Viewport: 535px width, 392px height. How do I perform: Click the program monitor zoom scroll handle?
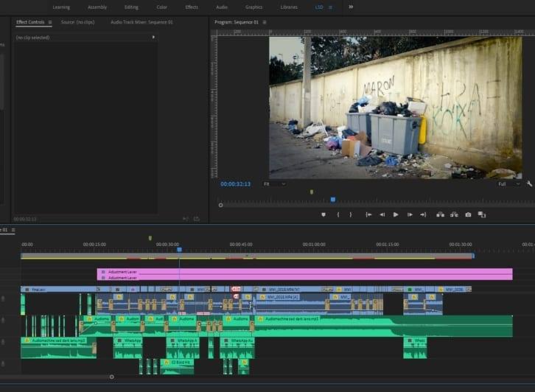click(221, 205)
